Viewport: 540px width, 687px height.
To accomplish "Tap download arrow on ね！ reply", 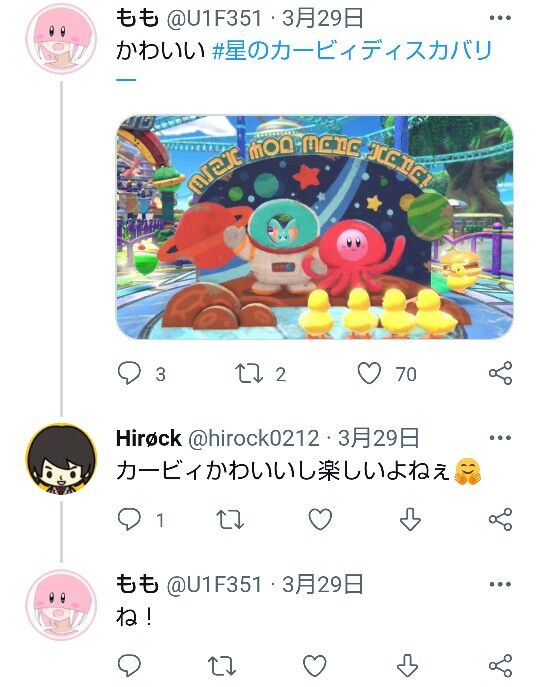I will (x=407, y=666).
